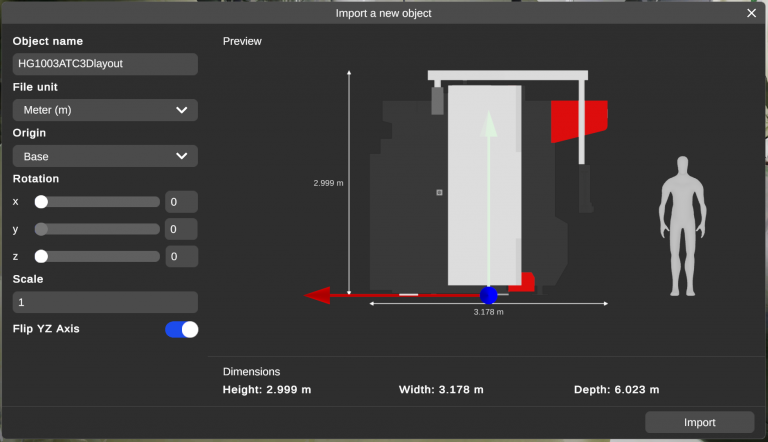
Task: Click the 3.178 m width label in preview
Action: click(x=488, y=312)
